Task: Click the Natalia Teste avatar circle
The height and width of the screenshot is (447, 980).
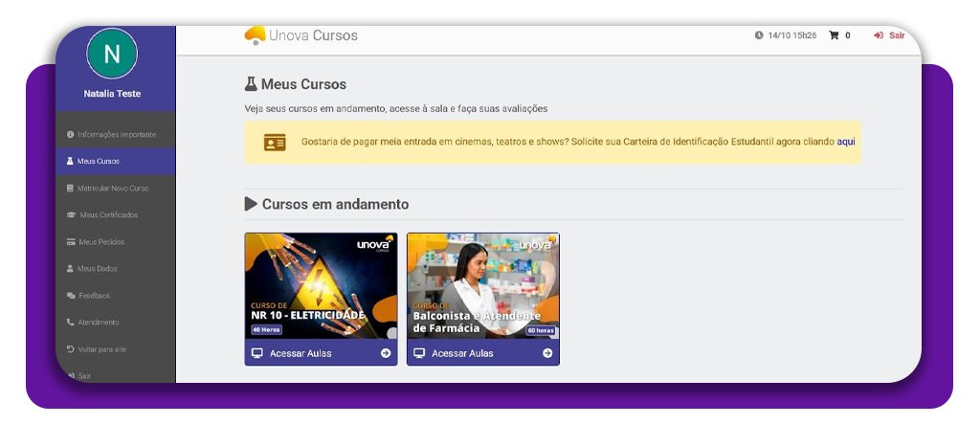Action: tap(112, 54)
